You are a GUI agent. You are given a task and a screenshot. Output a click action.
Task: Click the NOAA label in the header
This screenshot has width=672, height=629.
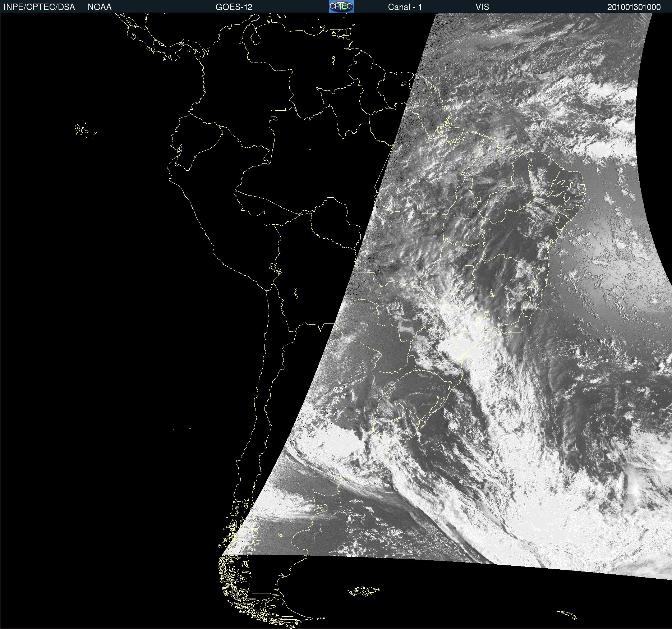[x=100, y=7]
